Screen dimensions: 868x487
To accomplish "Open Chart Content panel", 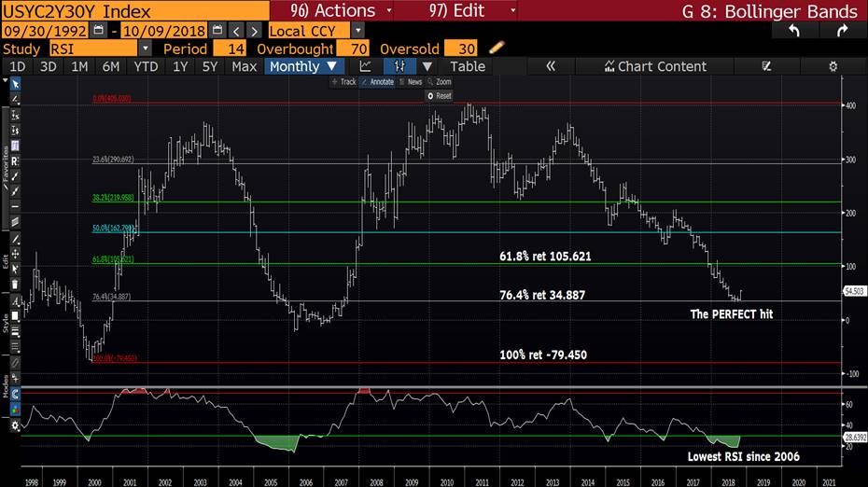I will point(655,66).
